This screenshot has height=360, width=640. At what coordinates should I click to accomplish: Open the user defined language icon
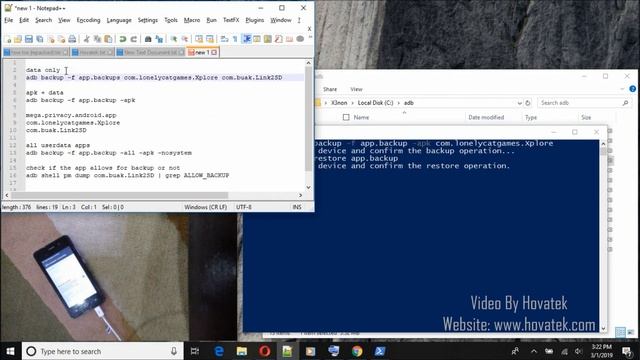point(257,39)
